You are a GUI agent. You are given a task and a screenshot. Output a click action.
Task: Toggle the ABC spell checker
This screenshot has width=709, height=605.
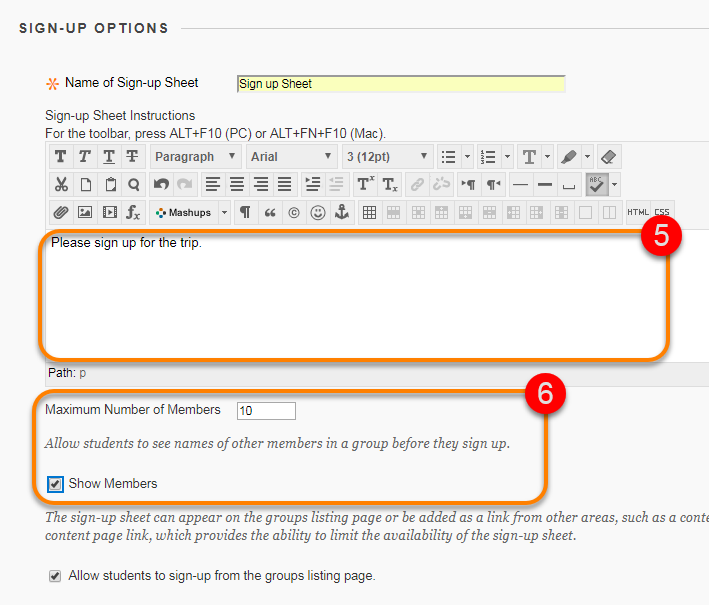coord(597,184)
